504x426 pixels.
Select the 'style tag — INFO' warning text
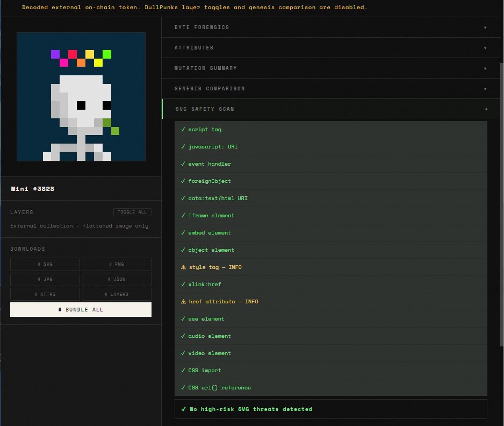click(x=215, y=267)
